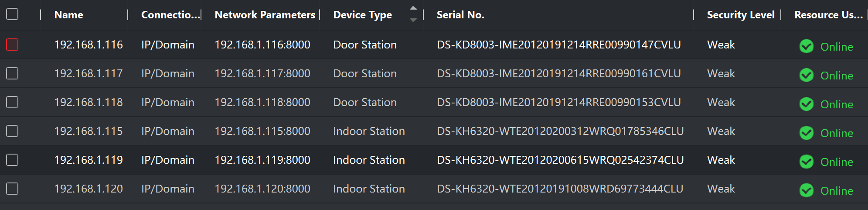The width and height of the screenshot is (868, 210).
Task: Click the Name column header
Action: 69,15
